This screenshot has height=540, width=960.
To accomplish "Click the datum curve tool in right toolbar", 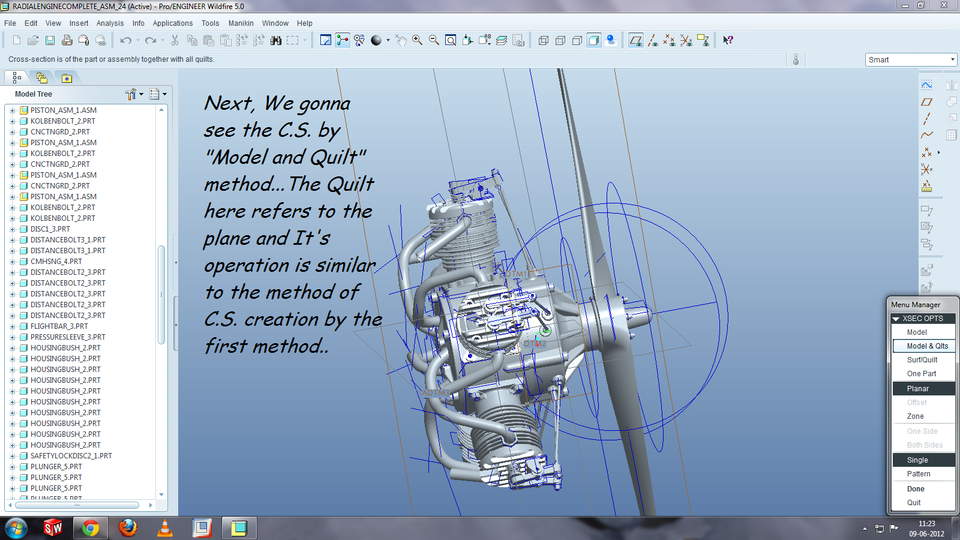I will click(x=926, y=135).
